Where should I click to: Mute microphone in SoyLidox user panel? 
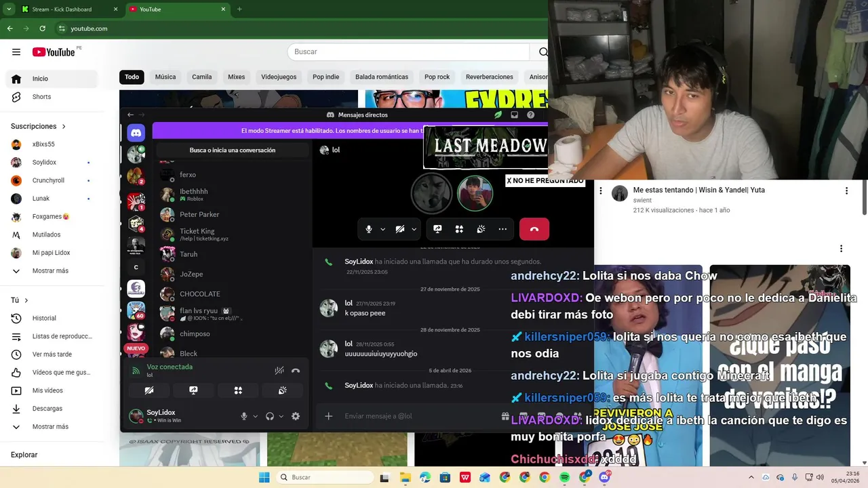click(x=244, y=416)
